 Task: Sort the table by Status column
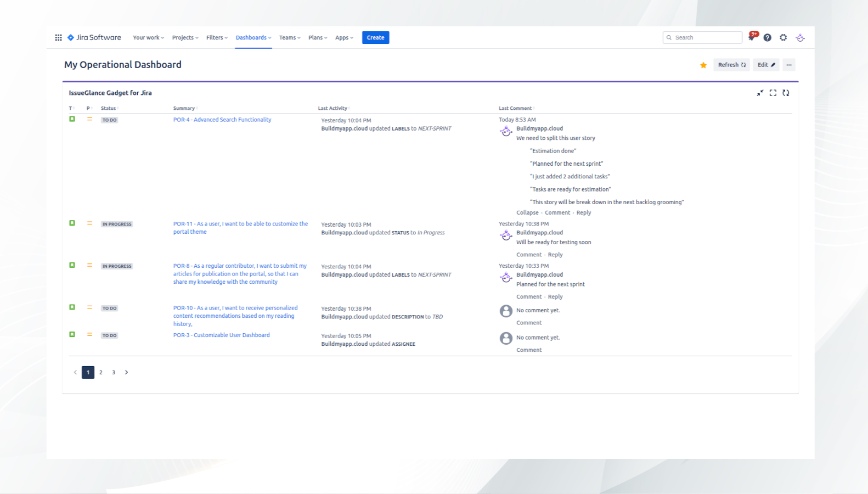coord(109,108)
